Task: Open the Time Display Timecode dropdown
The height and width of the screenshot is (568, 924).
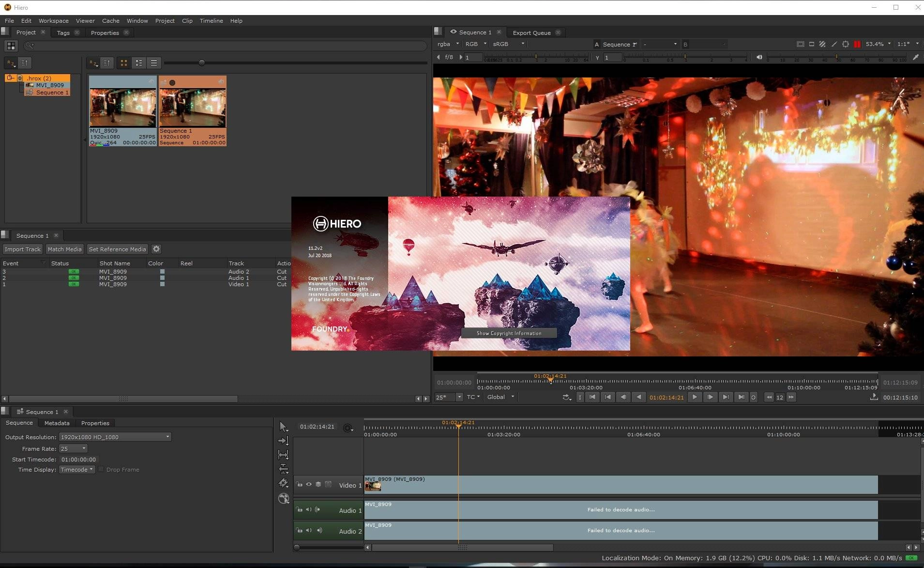Action: (x=77, y=469)
